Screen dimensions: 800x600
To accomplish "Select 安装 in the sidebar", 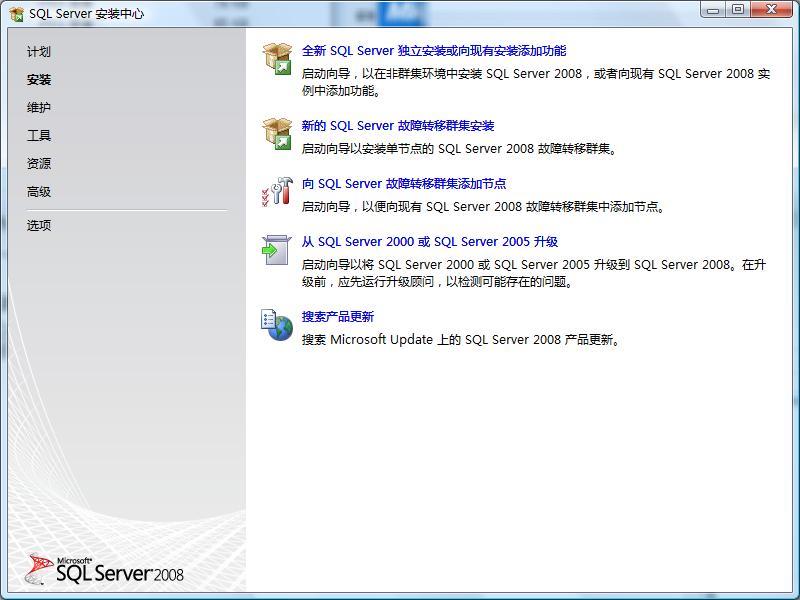I will coord(38,80).
